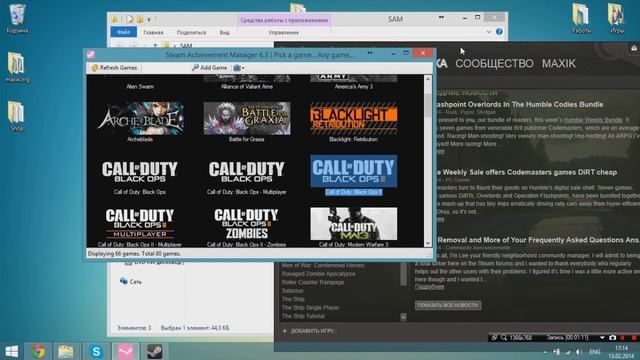Open Skype from the taskbar
640x360 pixels.
[96, 351]
